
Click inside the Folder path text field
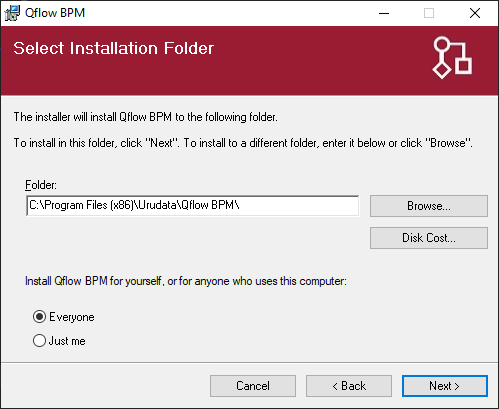tap(193, 206)
